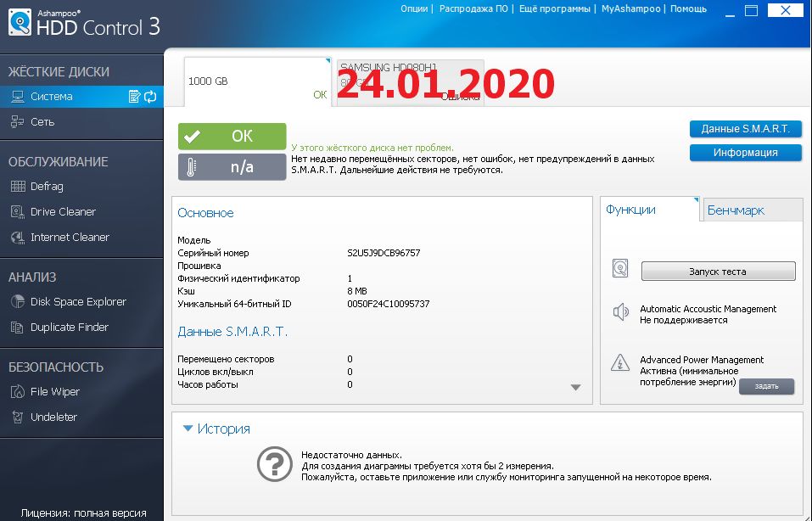This screenshot has width=812, height=521.
Task: Open Система in the sidebar
Action: click(x=81, y=97)
